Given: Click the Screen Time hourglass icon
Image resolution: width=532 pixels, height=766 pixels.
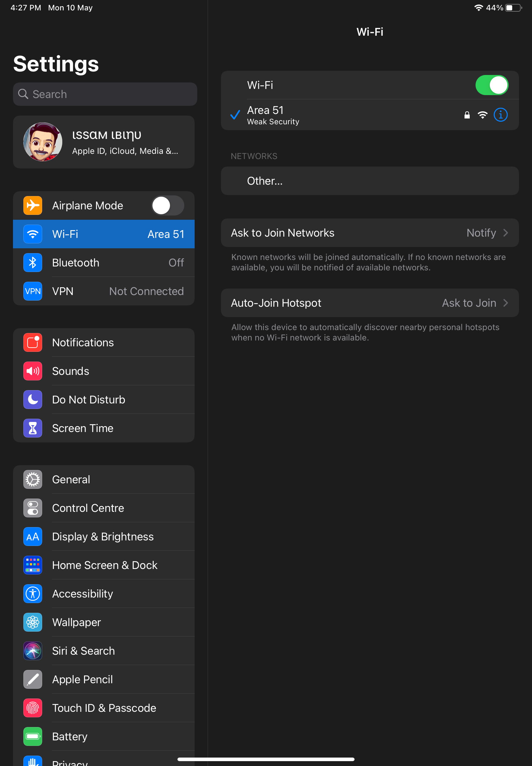Looking at the screenshot, I should (x=32, y=428).
